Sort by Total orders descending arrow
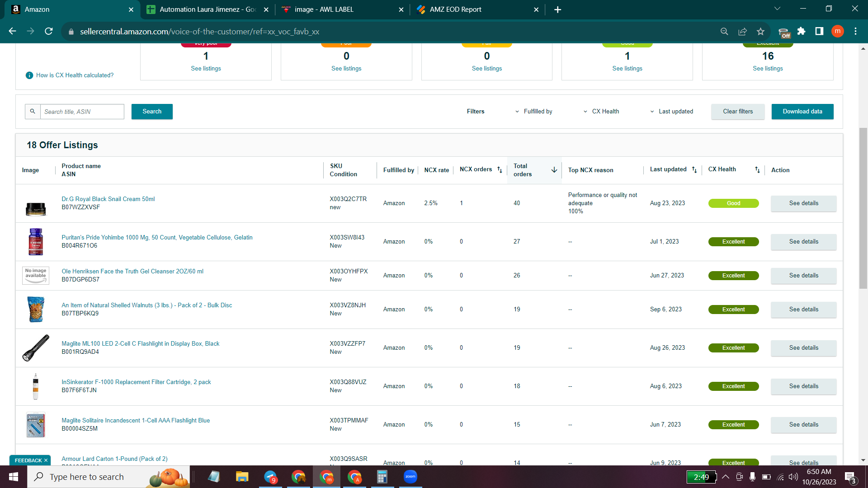 [x=554, y=170]
